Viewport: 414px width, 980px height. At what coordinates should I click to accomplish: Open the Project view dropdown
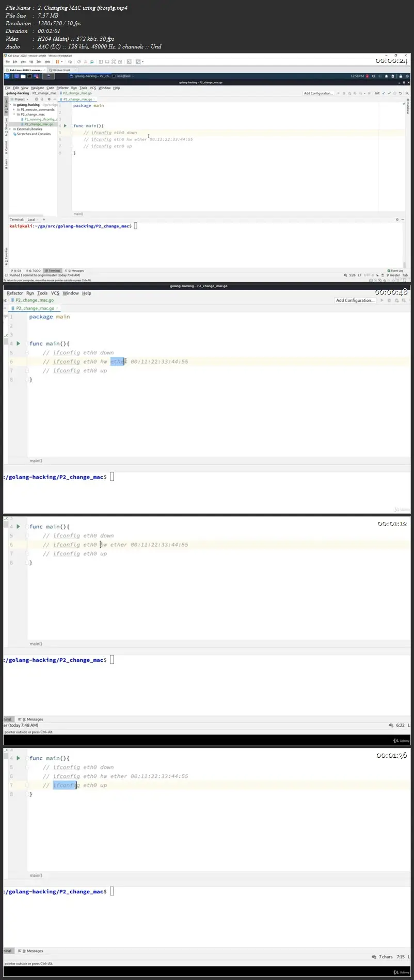[x=20, y=99]
